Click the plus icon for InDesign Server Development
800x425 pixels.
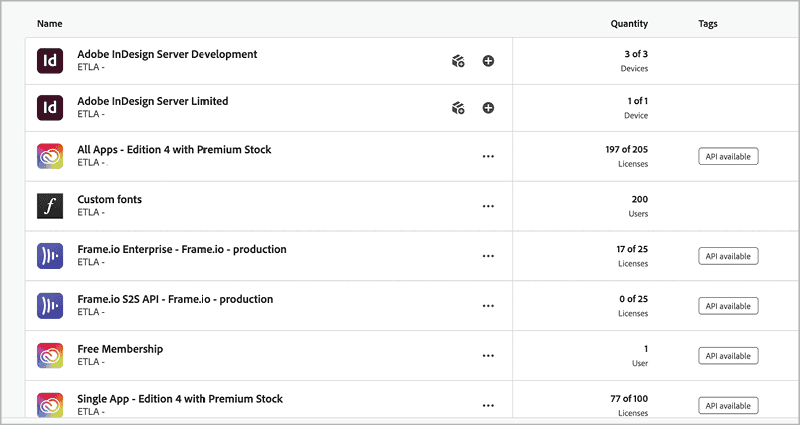[x=488, y=61]
